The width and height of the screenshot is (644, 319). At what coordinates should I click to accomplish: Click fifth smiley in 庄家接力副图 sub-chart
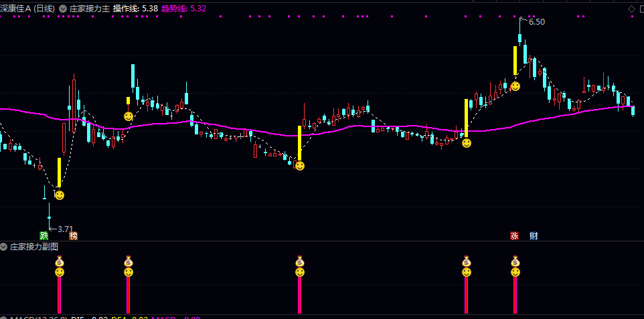[515, 272]
